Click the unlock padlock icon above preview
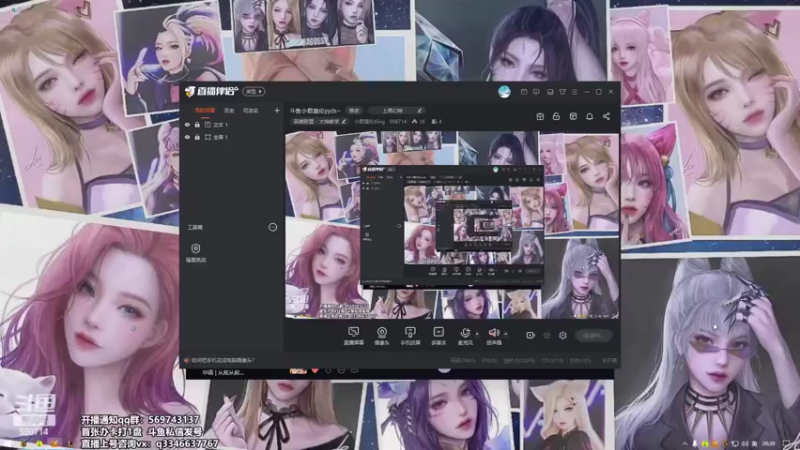800x450 pixels. [556, 116]
